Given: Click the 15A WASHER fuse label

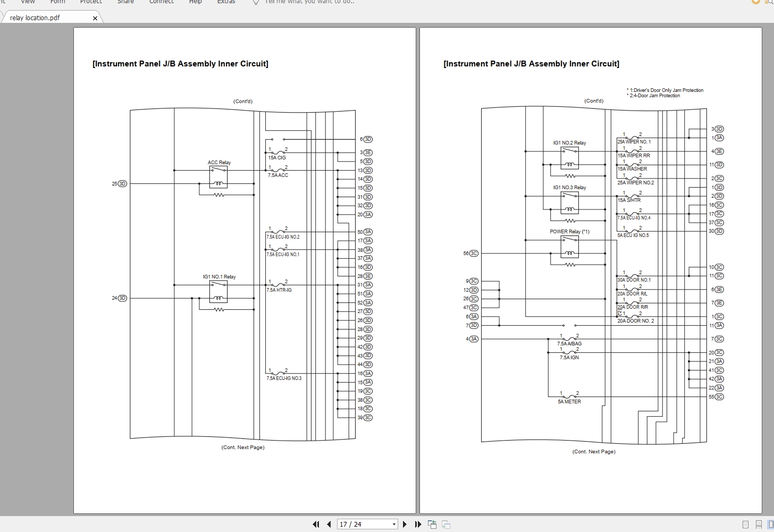Looking at the screenshot, I should click(x=633, y=169).
